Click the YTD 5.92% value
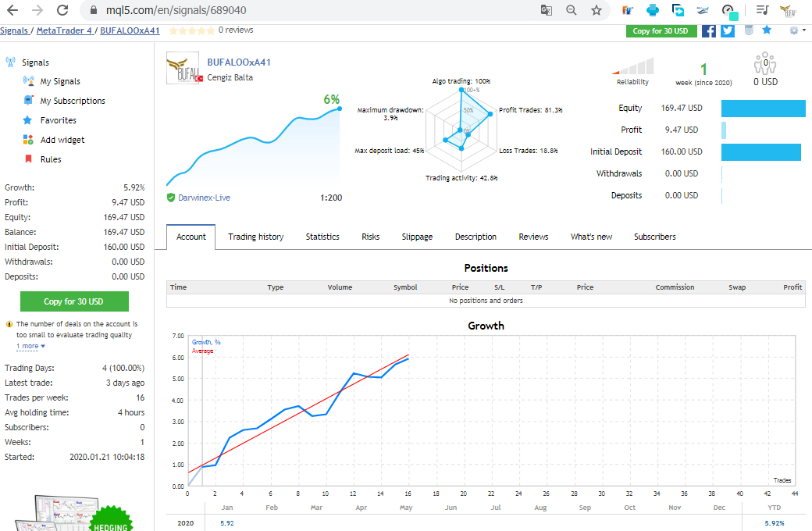 [x=775, y=523]
